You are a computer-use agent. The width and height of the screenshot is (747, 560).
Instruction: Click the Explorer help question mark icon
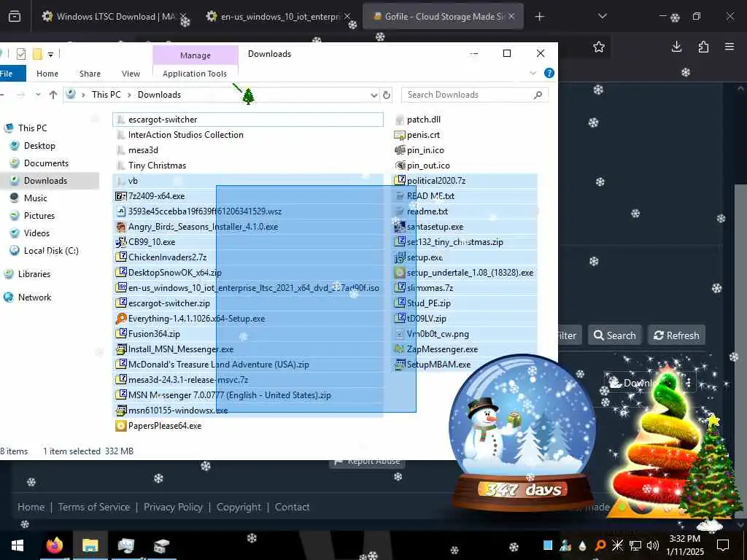[x=549, y=73]
